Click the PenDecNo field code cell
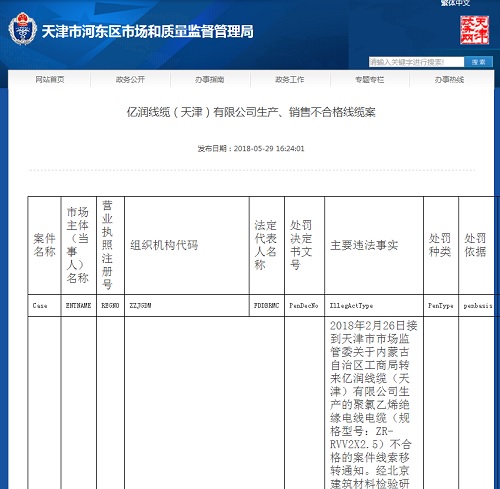Screen dimensions: 500x489 pos(304,305)
